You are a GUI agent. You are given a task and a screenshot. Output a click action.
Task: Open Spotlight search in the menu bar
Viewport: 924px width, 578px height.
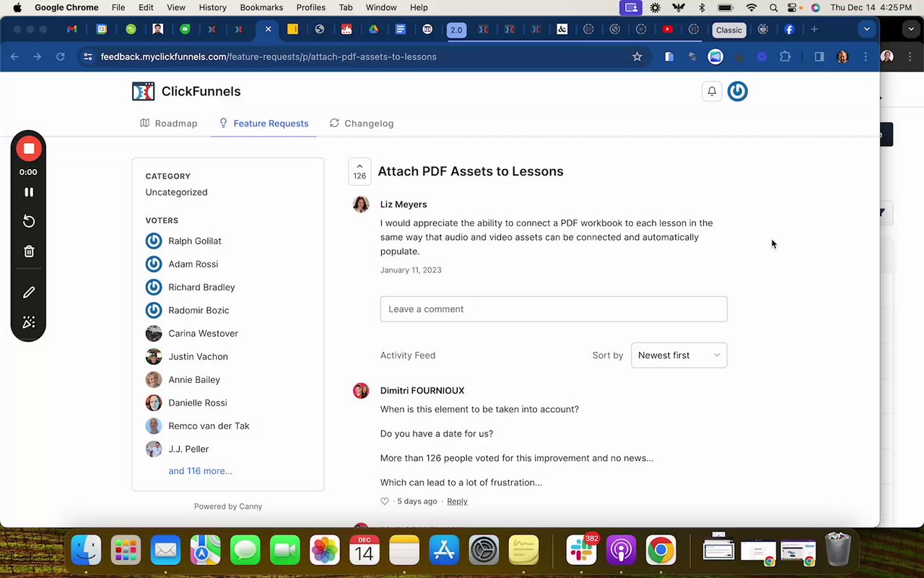pyautogui.click(x=773, y=7)
